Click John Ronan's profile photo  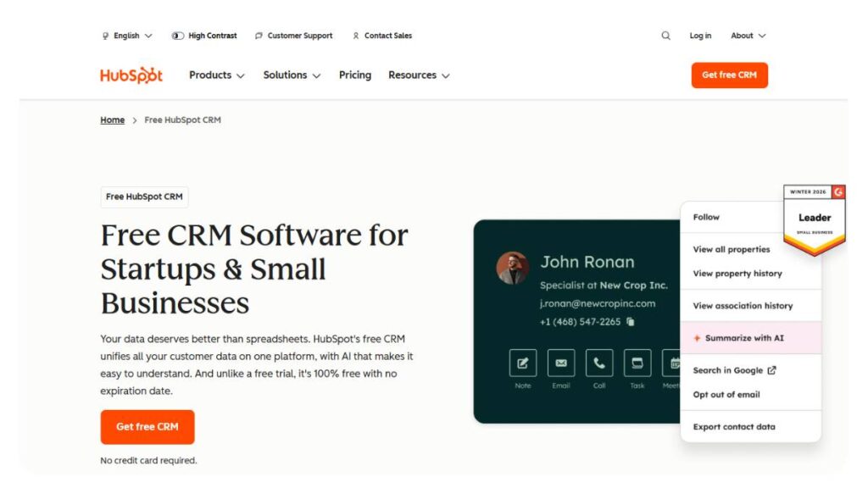click(x=512, y=268)
